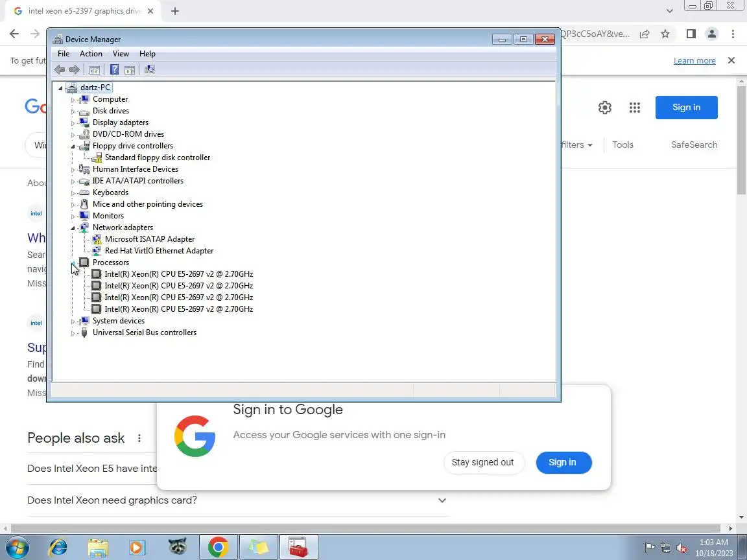Image resolution: width=747 pixels, height=560 pixels.
Task: Click the blue Sign in button at top right
Action: pos(687,108)
